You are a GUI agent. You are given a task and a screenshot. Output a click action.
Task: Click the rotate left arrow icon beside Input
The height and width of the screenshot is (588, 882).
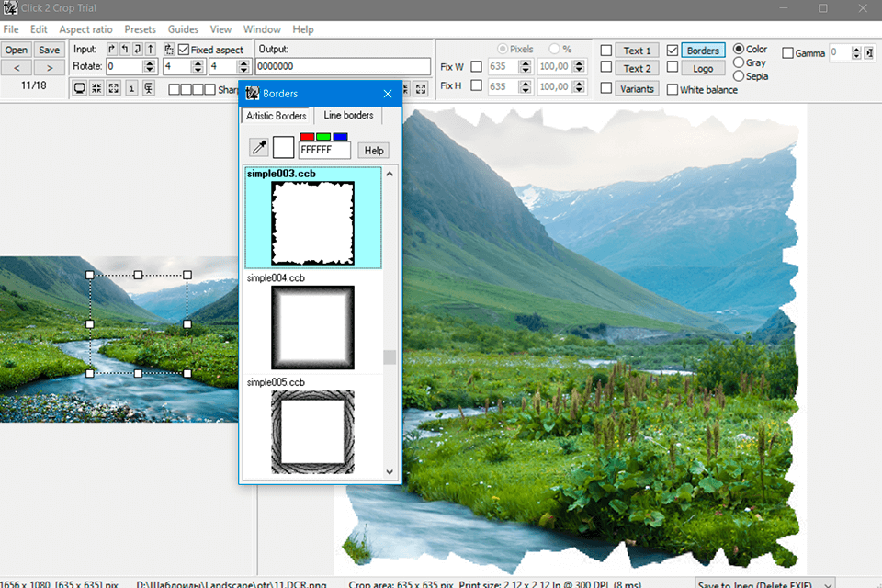125,49
